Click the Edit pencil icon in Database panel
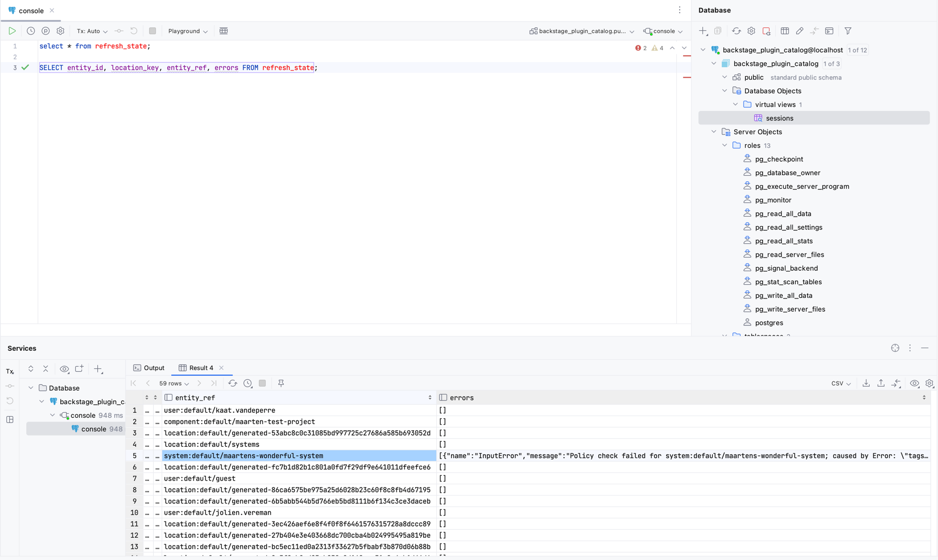This screenshot has height=560, width=938. (x=800, y=31)
